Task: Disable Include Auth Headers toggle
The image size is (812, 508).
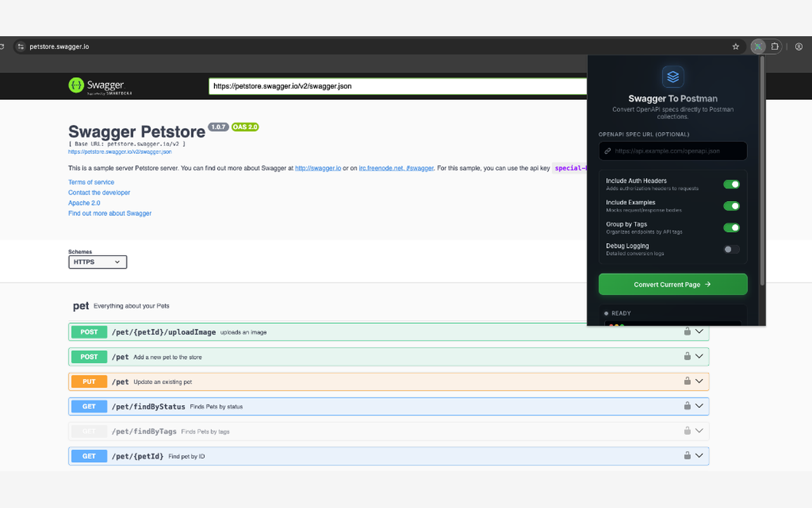Action: tap(731, 184)
